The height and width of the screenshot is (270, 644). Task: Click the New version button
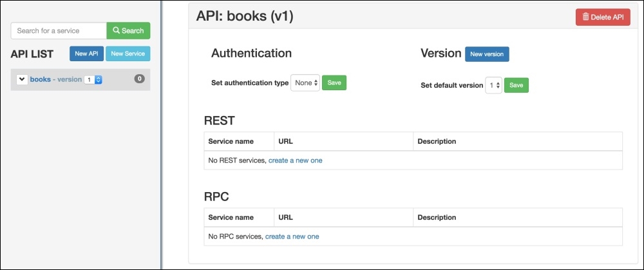pyautogui.click(x=487, y=54)
